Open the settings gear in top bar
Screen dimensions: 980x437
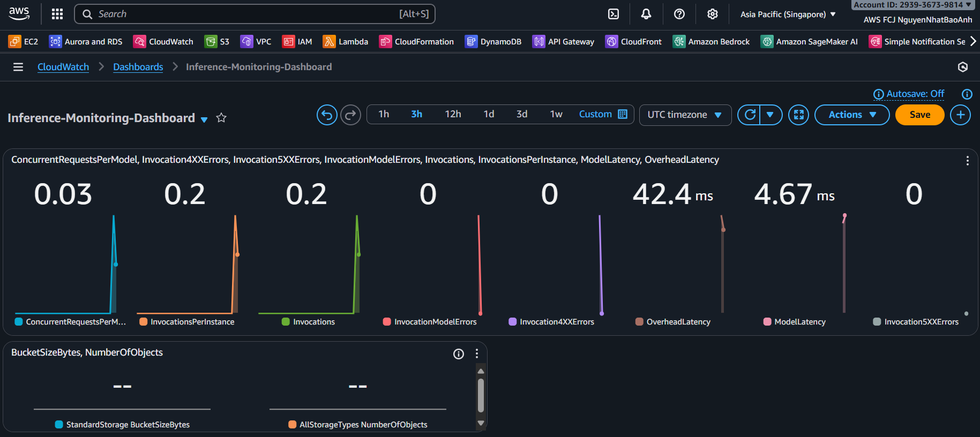pos(712,14)
